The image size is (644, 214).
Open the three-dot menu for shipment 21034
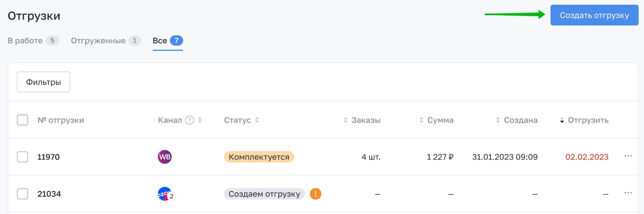click(628, 193)
